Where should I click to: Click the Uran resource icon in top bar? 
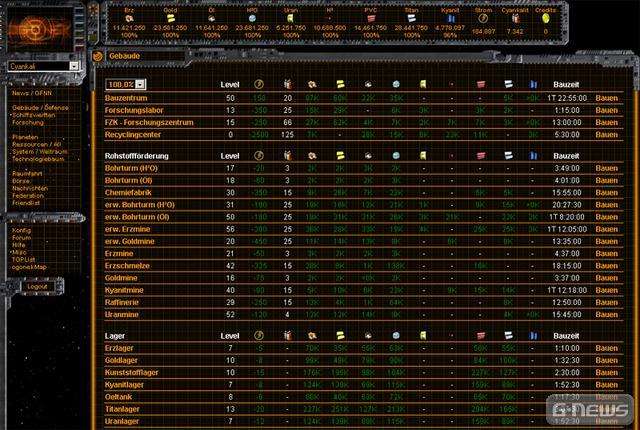pos(290,18)
